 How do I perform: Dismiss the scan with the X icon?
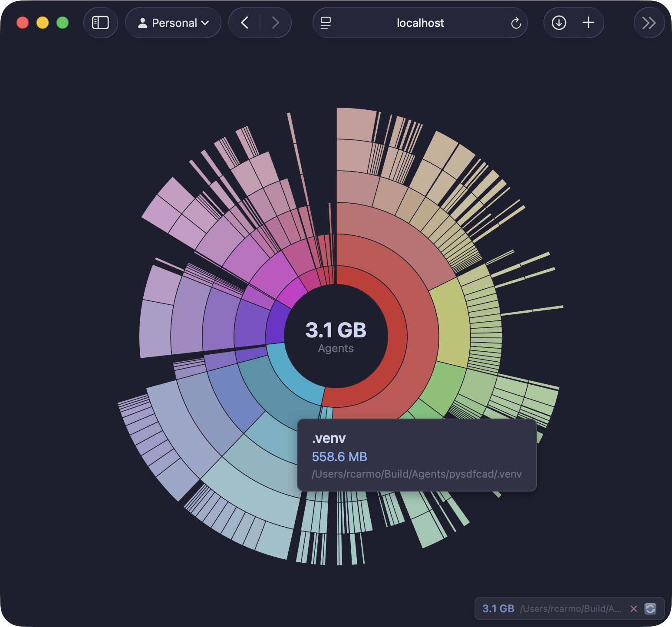(x=634, y=609)
